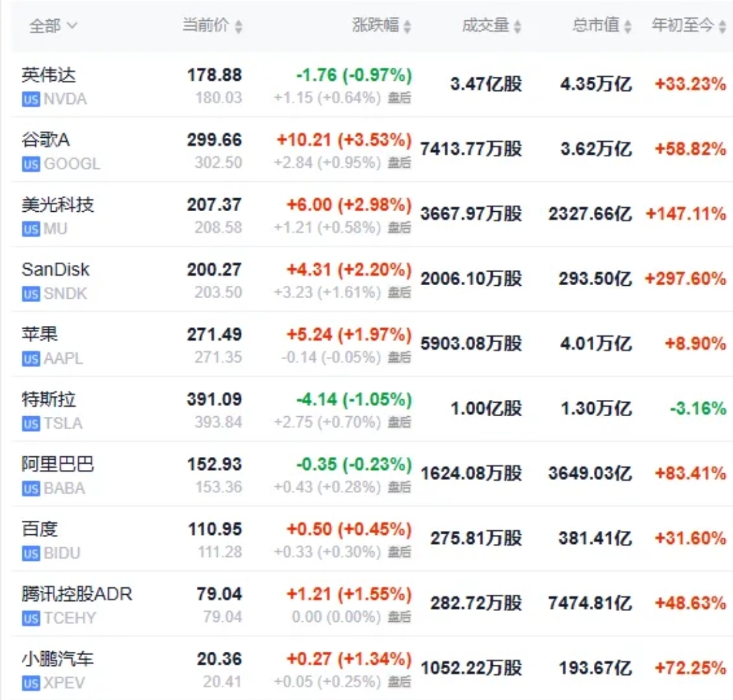Screen dimensions: 733x700
Task: Click the sort arrows beside 当前价
Action: (238, 26)
